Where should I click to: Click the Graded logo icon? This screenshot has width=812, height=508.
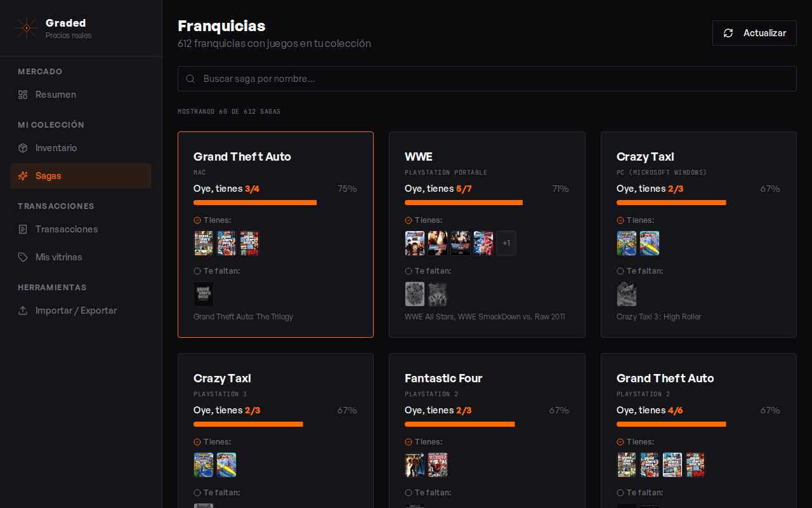26,28
